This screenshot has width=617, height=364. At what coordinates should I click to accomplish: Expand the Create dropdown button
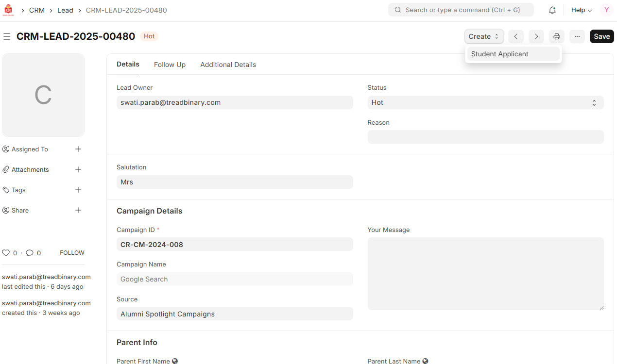pos(483,36)
